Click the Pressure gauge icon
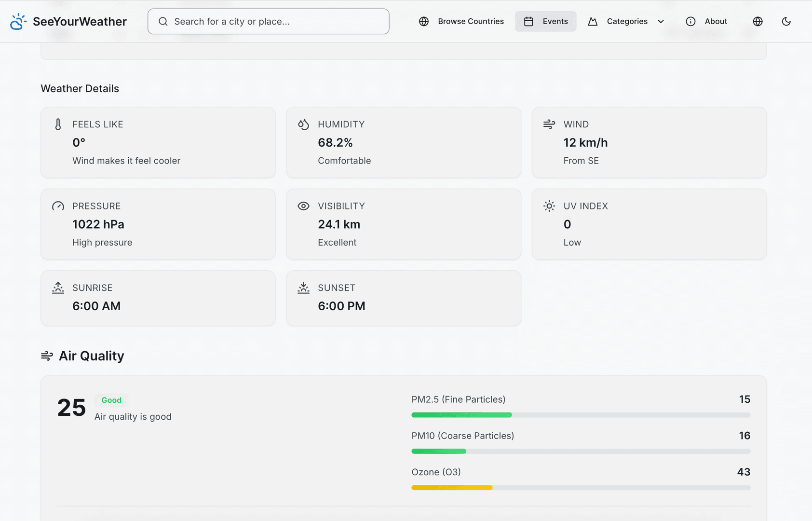Viewport: 812px width, 521px height. pos(58,206)
